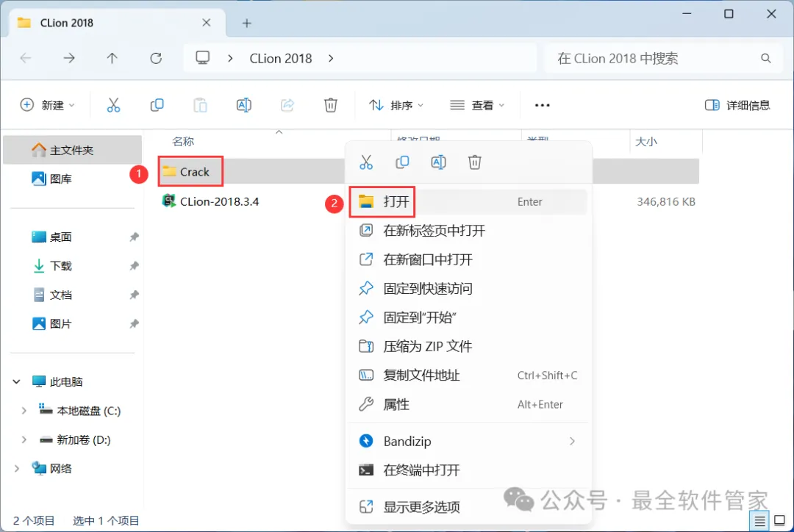
Task: Go back with the left arrow
Action: [26, 58]
